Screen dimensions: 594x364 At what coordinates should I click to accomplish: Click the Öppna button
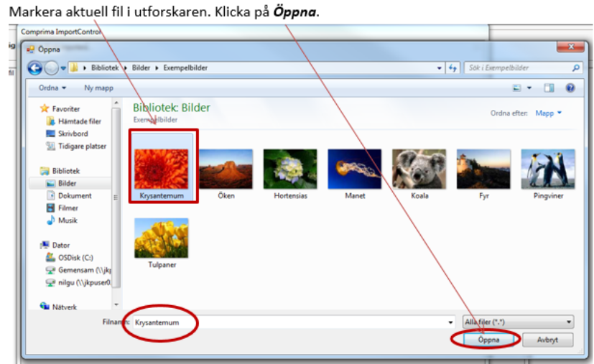[x=488, y=340]
